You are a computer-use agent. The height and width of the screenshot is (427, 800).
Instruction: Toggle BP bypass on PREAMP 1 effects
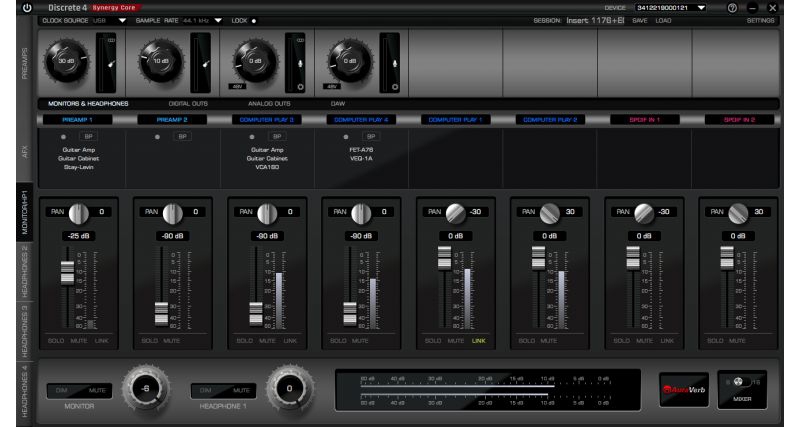(88, 137)
